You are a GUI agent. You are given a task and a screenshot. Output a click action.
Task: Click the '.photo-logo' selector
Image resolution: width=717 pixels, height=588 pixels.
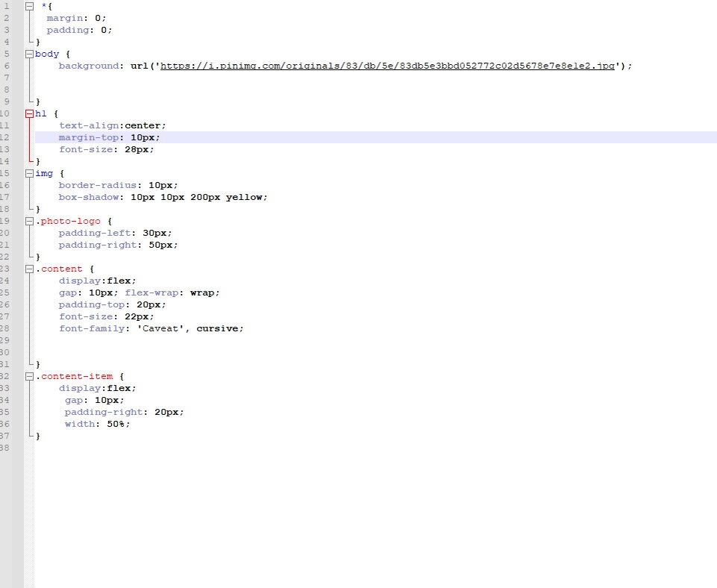tap(68, 222)
